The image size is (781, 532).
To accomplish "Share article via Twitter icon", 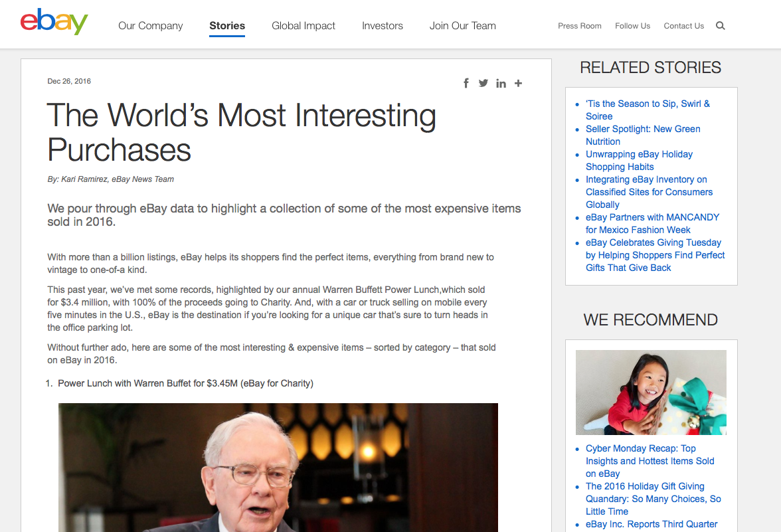I will (x=483, y=83).
